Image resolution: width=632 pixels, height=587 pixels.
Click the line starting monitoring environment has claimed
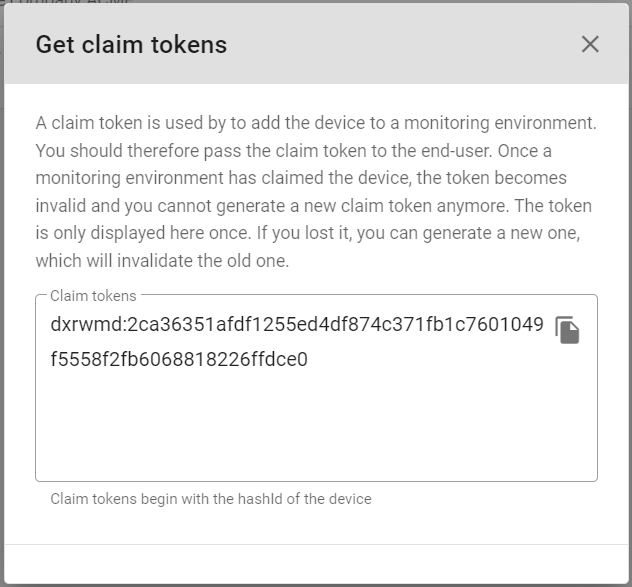click(301, 178)
